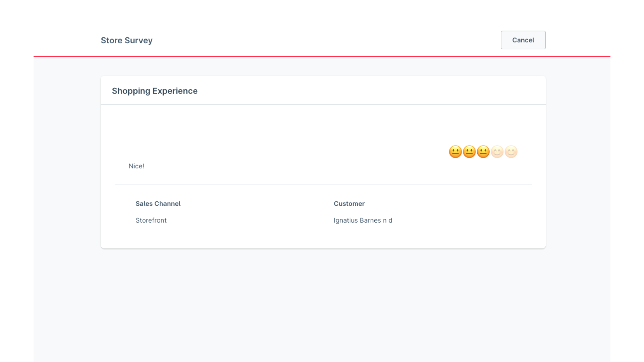Click the 'Storefront' value
644x362 pixels.
(151, 220)
